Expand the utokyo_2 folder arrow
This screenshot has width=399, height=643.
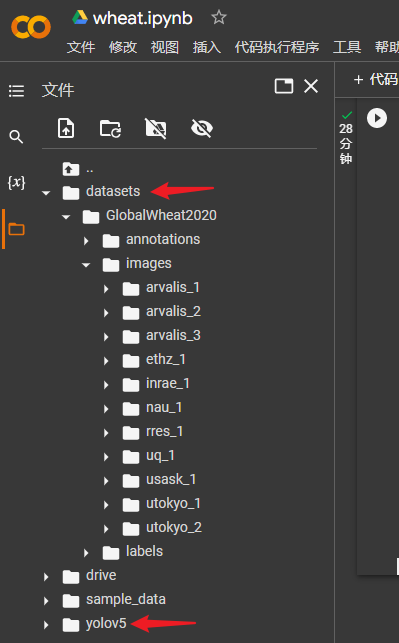click(x=106, y=529)
